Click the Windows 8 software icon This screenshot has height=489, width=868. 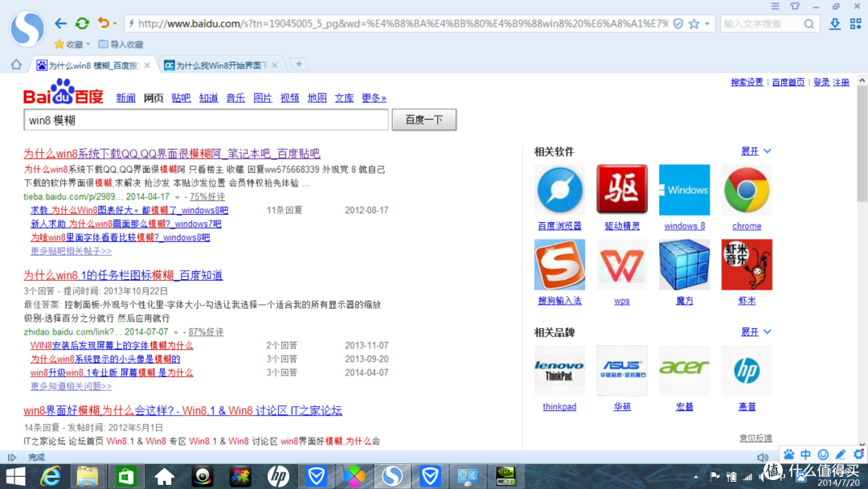click(684, 190)
